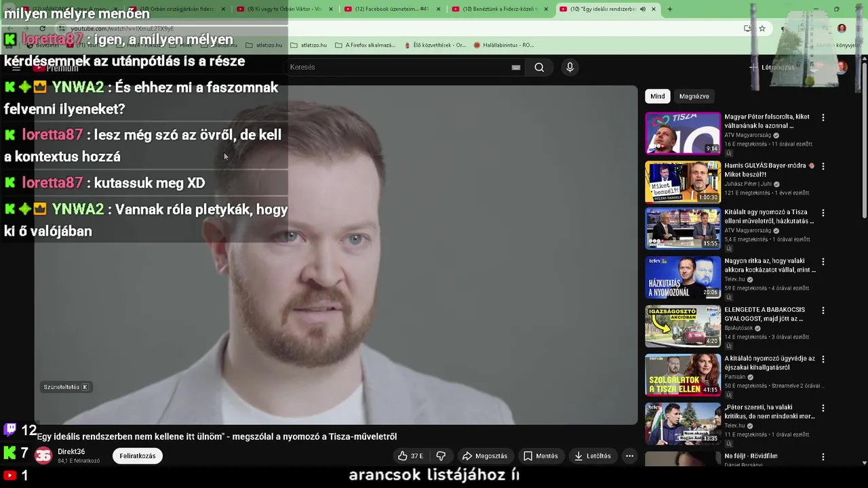868x488 pixels.
Task: Click the browser reload button
Action: point(42,28)
